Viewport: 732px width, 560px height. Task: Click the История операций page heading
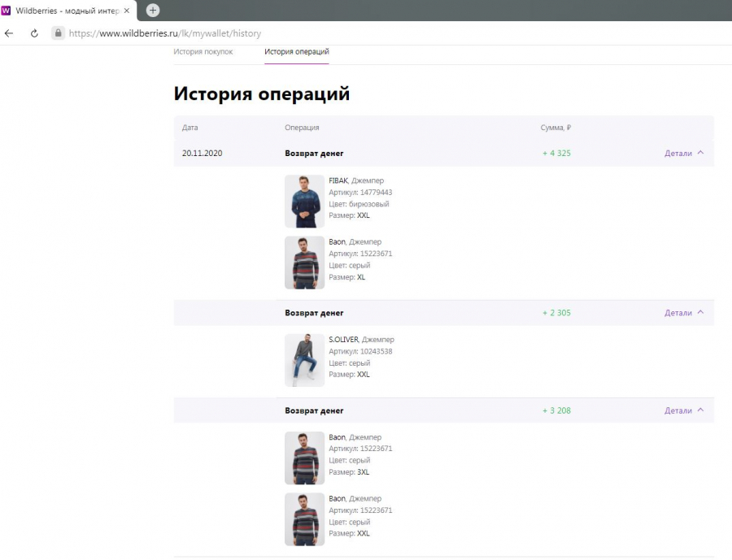pyautogui.click(x=261, y=93)
